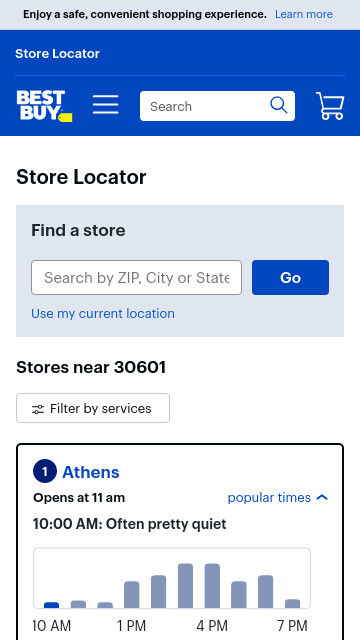Viewport: 360px width, 640px height.
Task: Click the magnifying glass search icon
Action: click(x=279, y=105)
